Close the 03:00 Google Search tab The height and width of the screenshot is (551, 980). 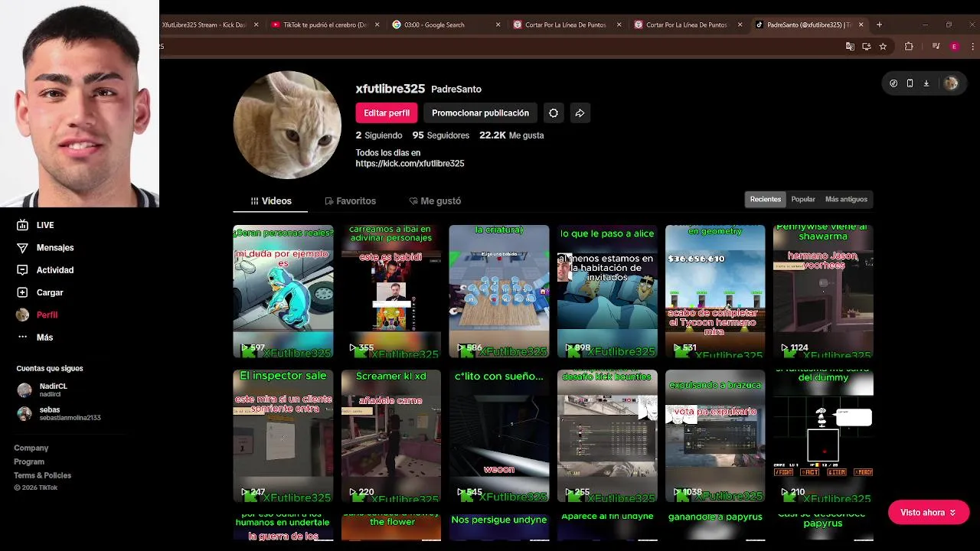pos(498,24)
